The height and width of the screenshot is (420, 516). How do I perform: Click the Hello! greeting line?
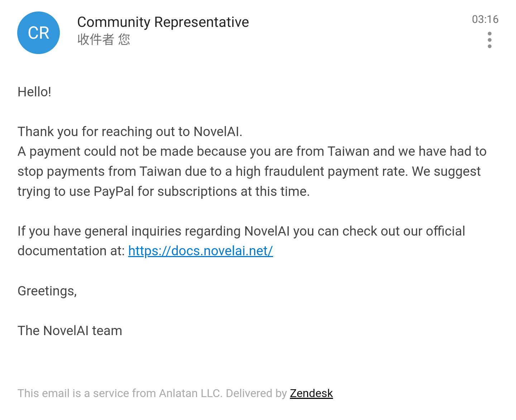click(x=34, y=92)
